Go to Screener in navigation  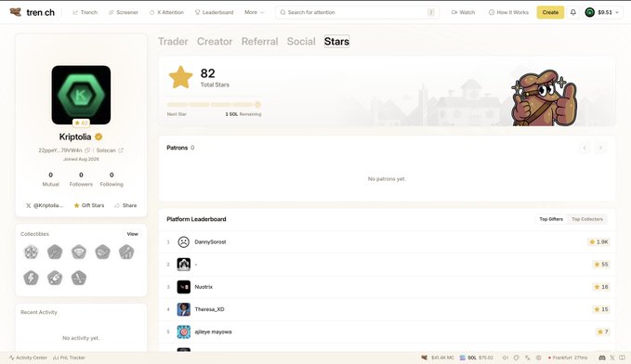click(124, 12)
